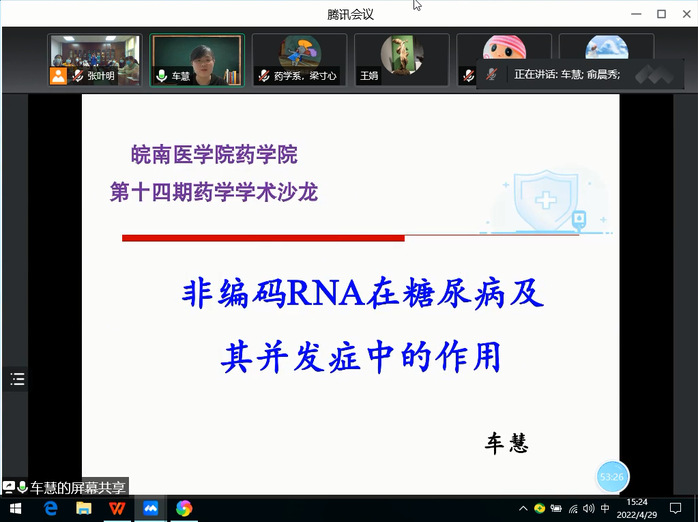
Task: Click 药学系 梁寸心's muted microphone icon
Action: pyautogui.click(x=263, y=76)
